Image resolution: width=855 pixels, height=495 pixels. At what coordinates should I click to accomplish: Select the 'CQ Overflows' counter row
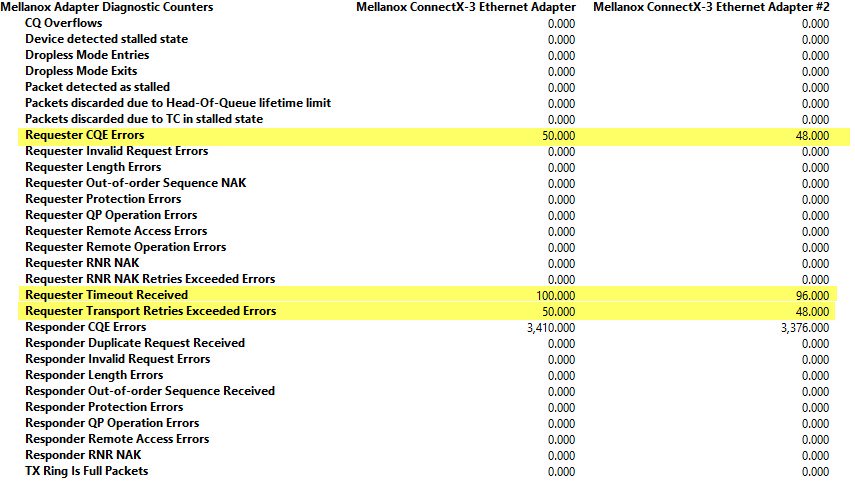point(64,23)
